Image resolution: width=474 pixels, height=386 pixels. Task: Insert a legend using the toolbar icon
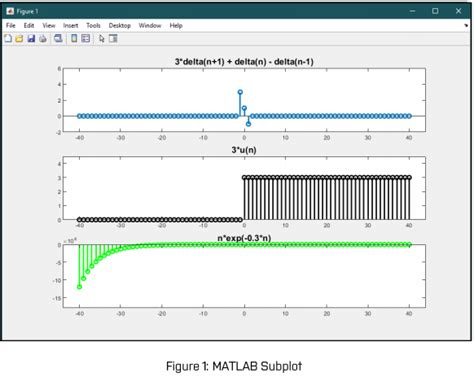click(x=86, y=38)
